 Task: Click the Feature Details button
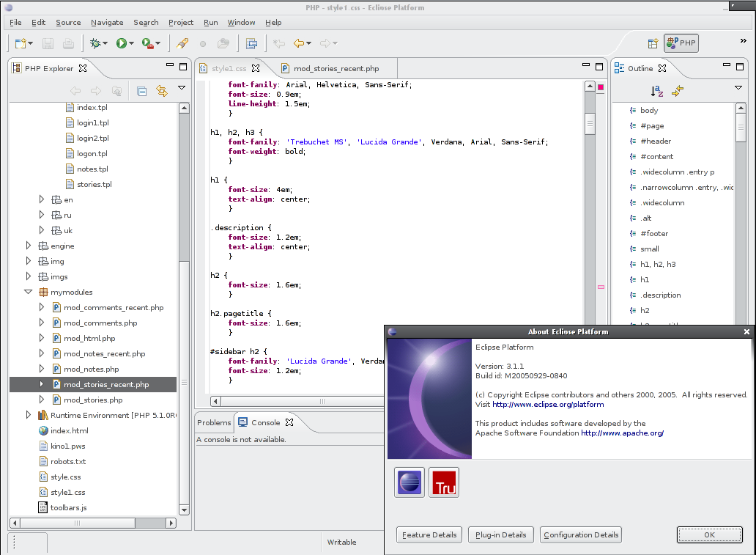(x=429, y=534)
